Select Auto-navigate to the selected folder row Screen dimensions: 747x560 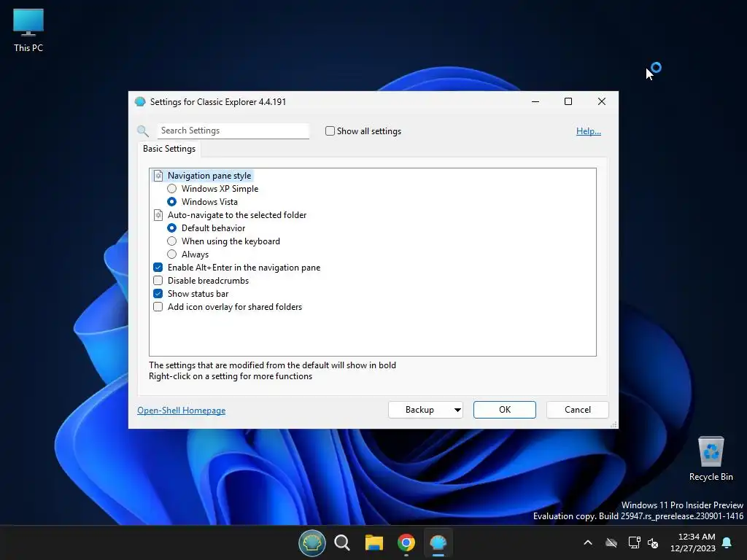pyautogui.click(x=237, y=215)
